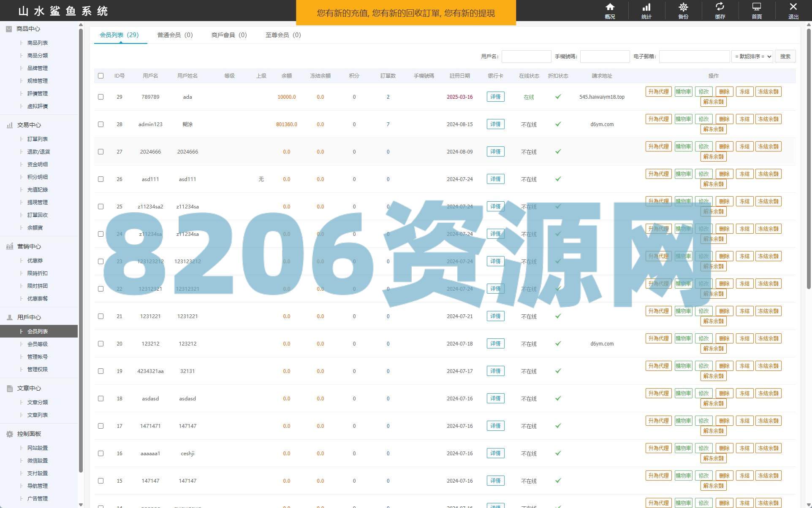Click the 退出 logout X icon
Image resolution: width=812 pixels, height=508 pixels.
coord(793,7)
